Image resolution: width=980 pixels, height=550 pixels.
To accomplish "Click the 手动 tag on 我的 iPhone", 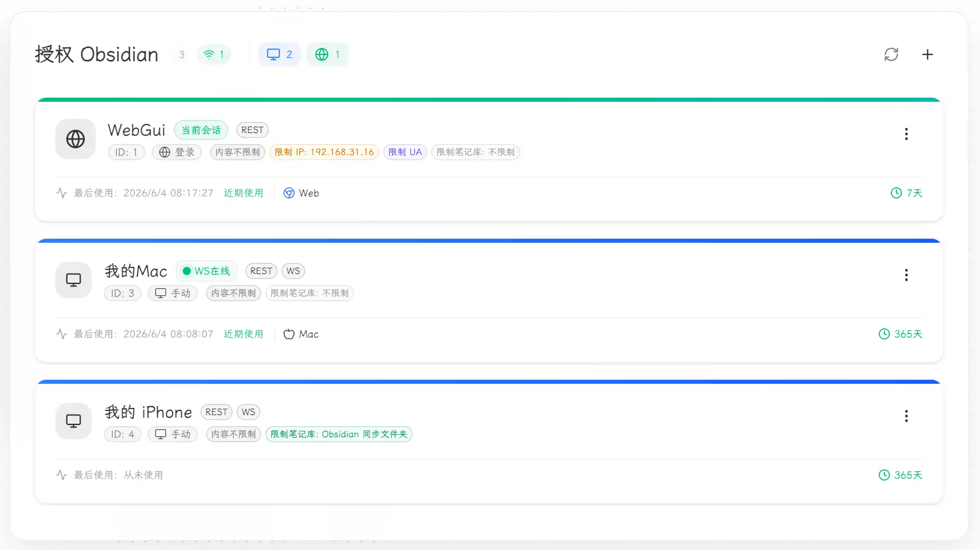I will pos(173,434).
